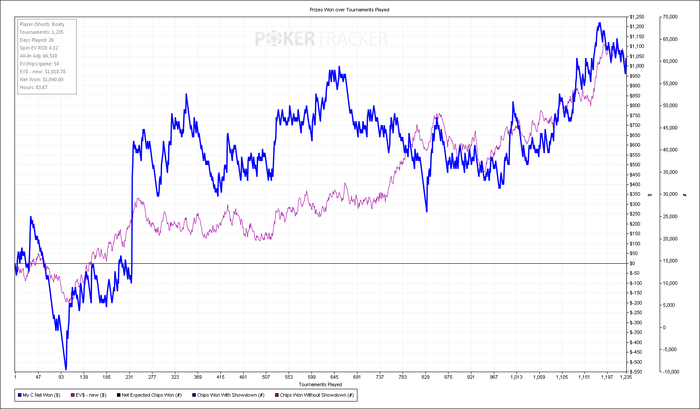This screenshot has height=409, width=700.
Task: Click the '1,105' x-axis tick label
Action: [562, 377]
